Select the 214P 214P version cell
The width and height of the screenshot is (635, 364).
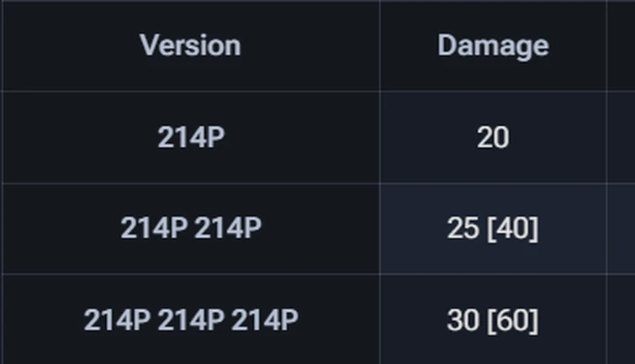tap(191, 228)
